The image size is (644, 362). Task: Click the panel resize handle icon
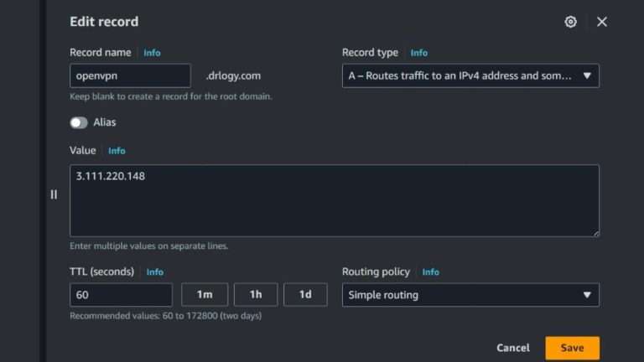click(54, 194)
